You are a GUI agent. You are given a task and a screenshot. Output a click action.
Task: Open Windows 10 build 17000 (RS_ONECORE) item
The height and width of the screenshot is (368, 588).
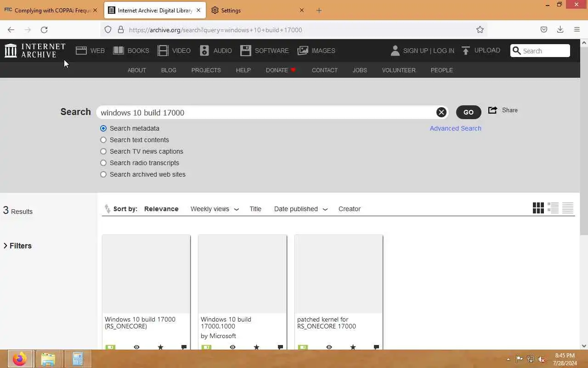pyautogui.click(x=146, y=292)
